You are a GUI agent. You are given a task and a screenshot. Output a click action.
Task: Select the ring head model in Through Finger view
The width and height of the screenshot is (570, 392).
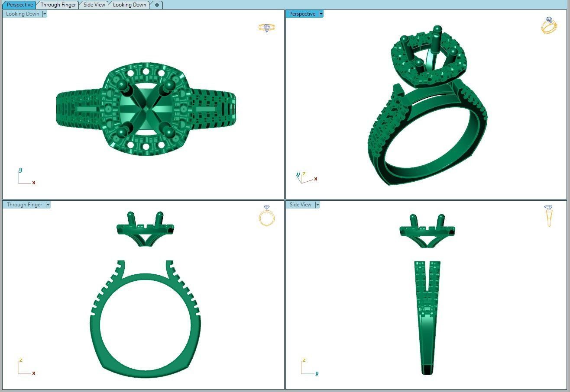pyautogui.click(x=145, y=229)
